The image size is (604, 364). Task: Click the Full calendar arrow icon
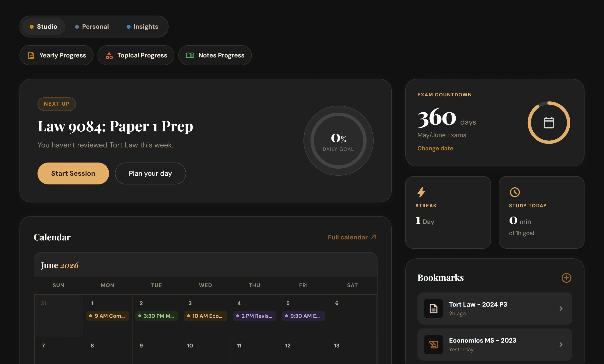click(x=373, y=237)
